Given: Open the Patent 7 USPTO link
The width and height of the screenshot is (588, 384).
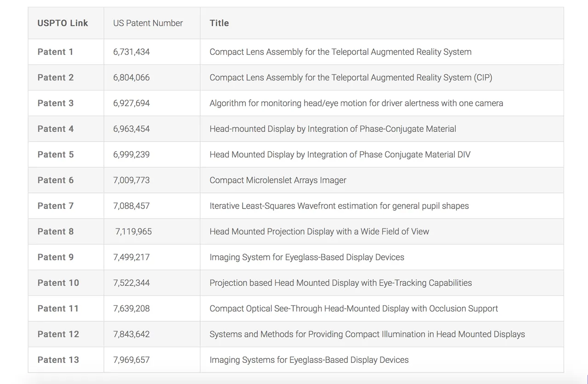Looking at the screenshot, I should (x=56, y=206).
